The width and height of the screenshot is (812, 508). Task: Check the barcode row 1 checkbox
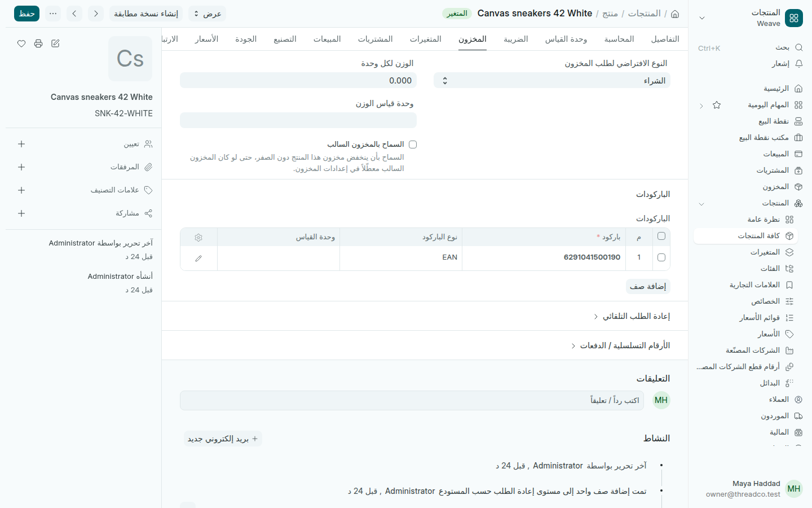661,257
